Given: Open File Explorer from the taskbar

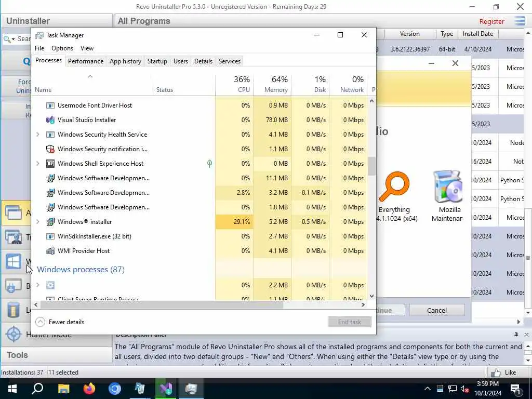Looking at the screenshot, I should [63, 389].
